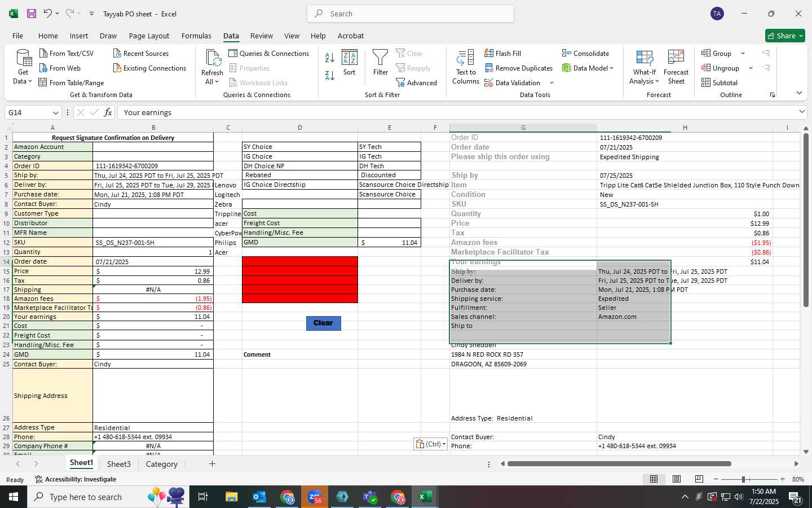Viewport: 812px width, 508px height.
Task: Open the Review tab
Action: (262, 36)
